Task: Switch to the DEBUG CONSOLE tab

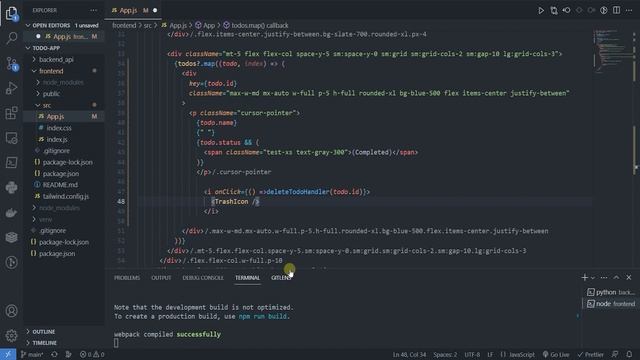Action: (x=203, y=278)
